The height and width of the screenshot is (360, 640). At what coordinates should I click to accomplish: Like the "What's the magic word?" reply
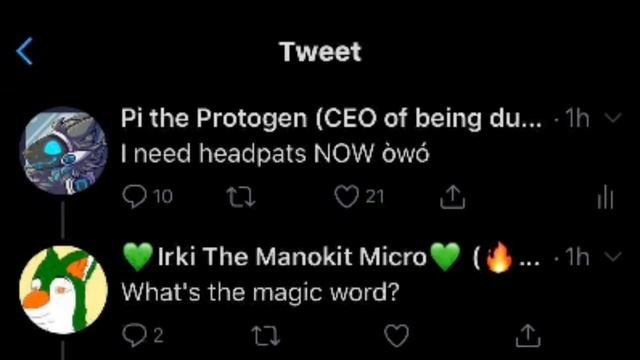point(397,336)
